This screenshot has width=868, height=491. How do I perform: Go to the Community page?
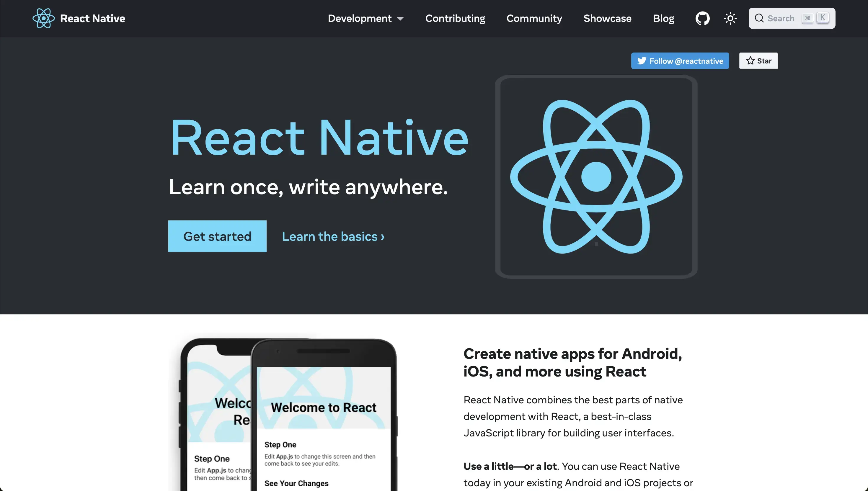click(x=534, y=18)
